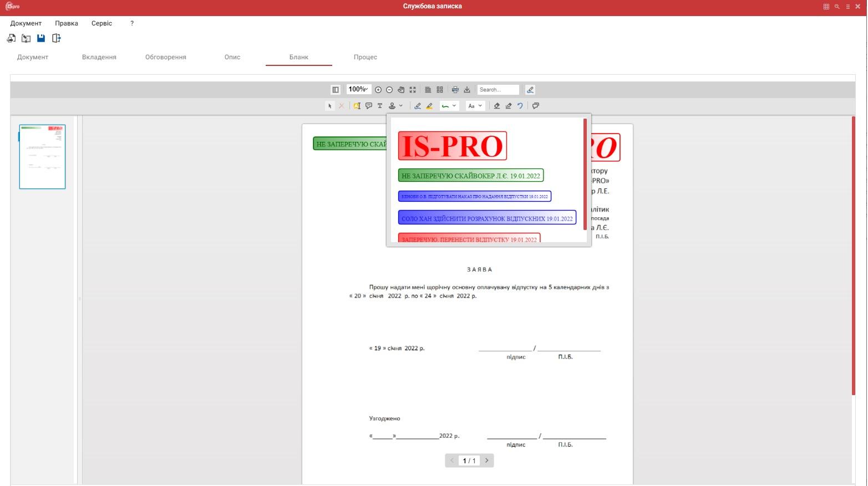
Task: Click the red scrollbar in stamp popup
Action: (x=585, y=174)
